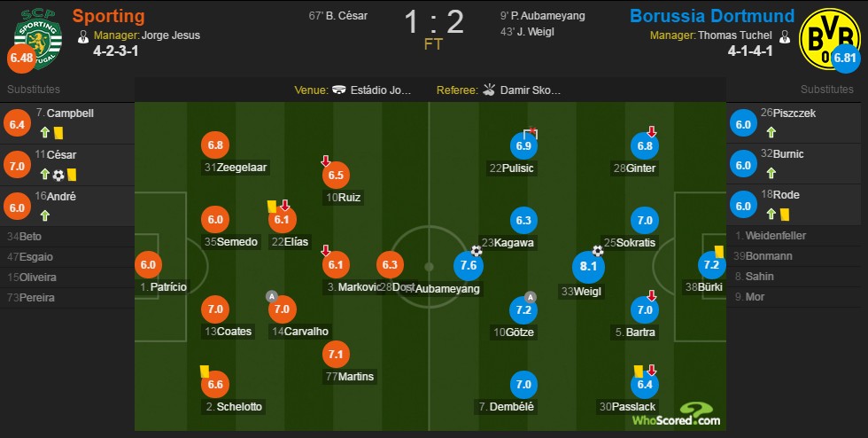Select Patrício's 6.0 goalkeeper rating circle
The width and height of the screenshot is (868, 438).
[x=148, y=265]
